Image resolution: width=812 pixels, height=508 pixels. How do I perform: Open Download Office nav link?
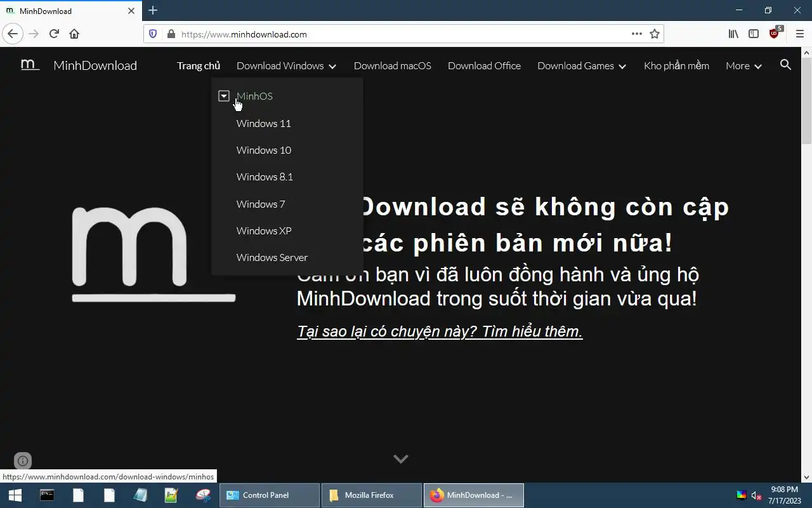(x=484, y=65)
